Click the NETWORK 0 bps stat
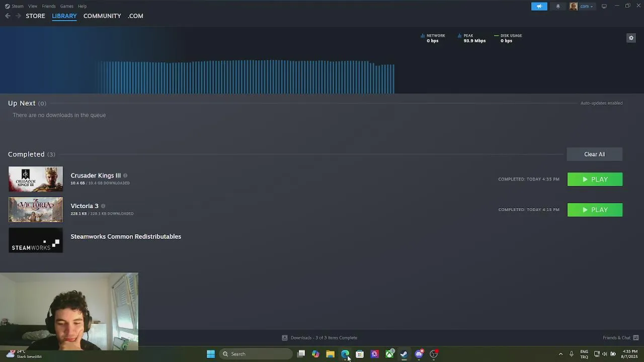Screen dimensions: 644x362 tap(433, 38)
